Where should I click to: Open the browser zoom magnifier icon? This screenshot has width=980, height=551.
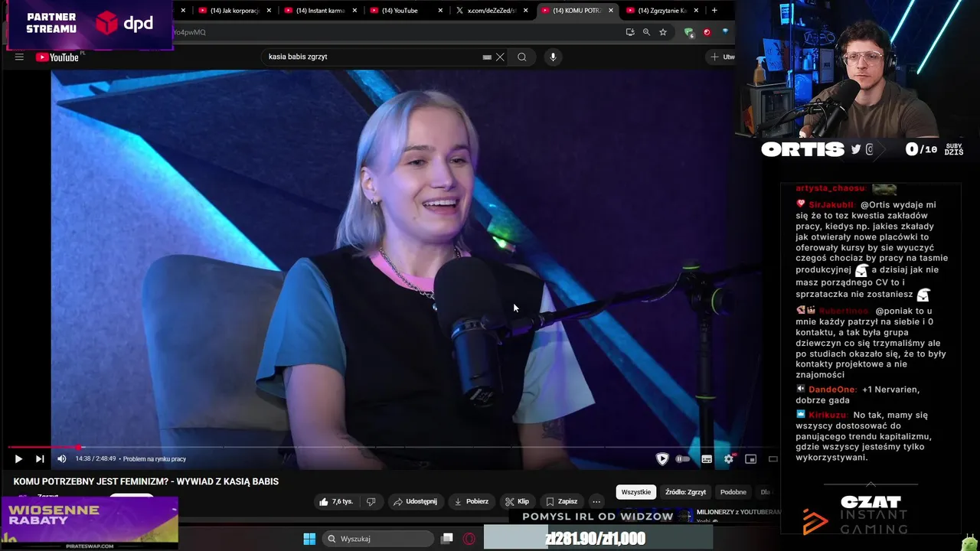[x=646, y=32]
